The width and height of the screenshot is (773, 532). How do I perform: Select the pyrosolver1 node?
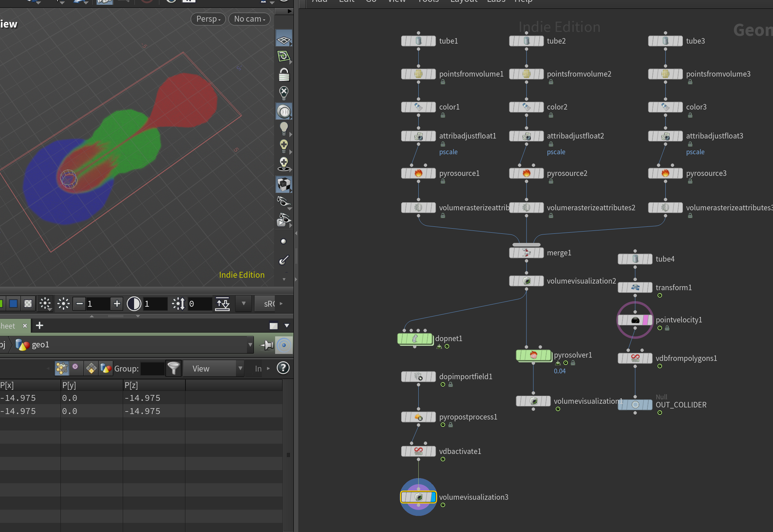[x=533, y=355]
